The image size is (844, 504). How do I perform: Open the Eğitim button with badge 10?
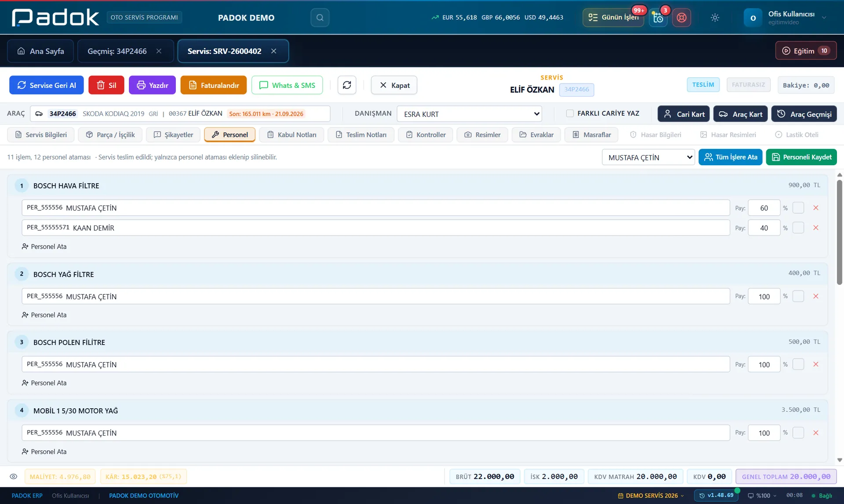click(x=806, y=51)
